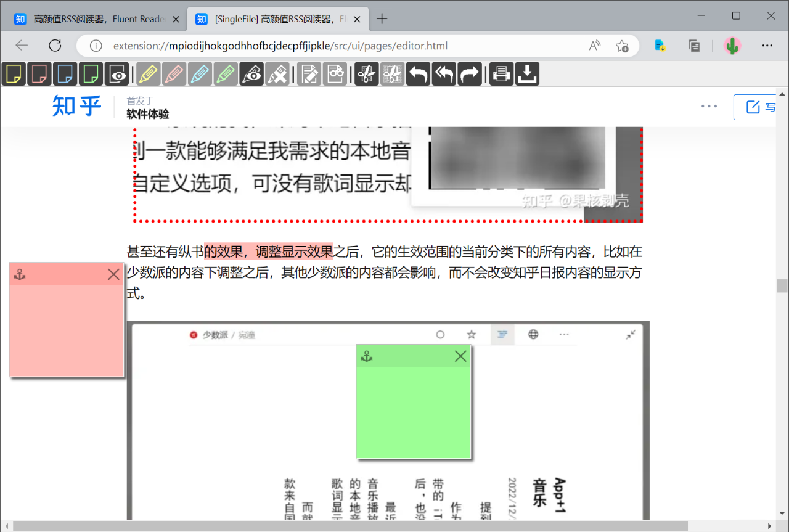View site information icon
The image size is (789, 532).
96,46
